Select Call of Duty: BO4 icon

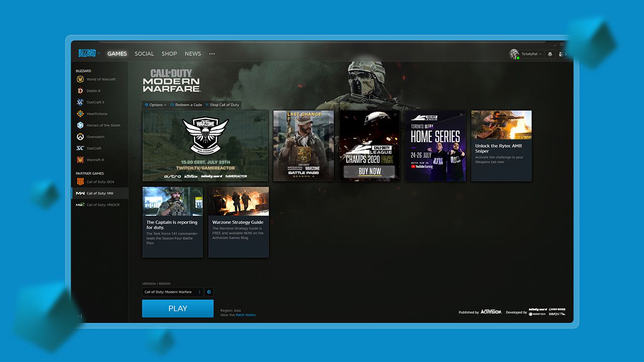(x=80, y=182)
